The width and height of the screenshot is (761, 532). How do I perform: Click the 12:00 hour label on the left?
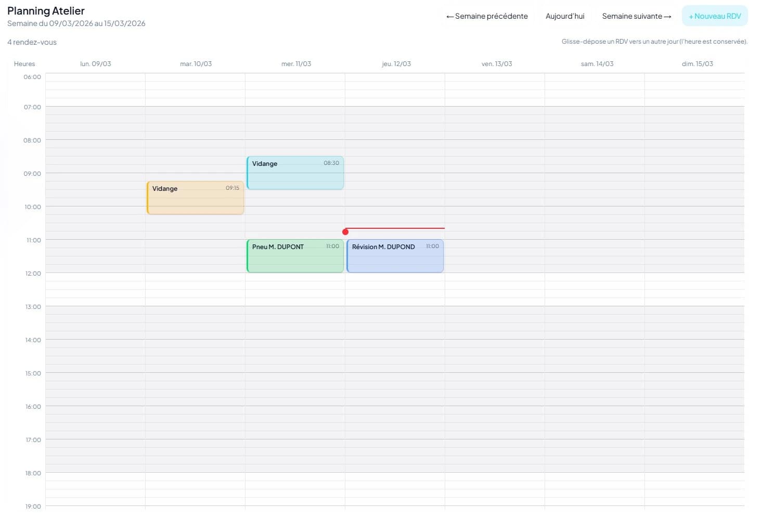[x=32, y=273]
